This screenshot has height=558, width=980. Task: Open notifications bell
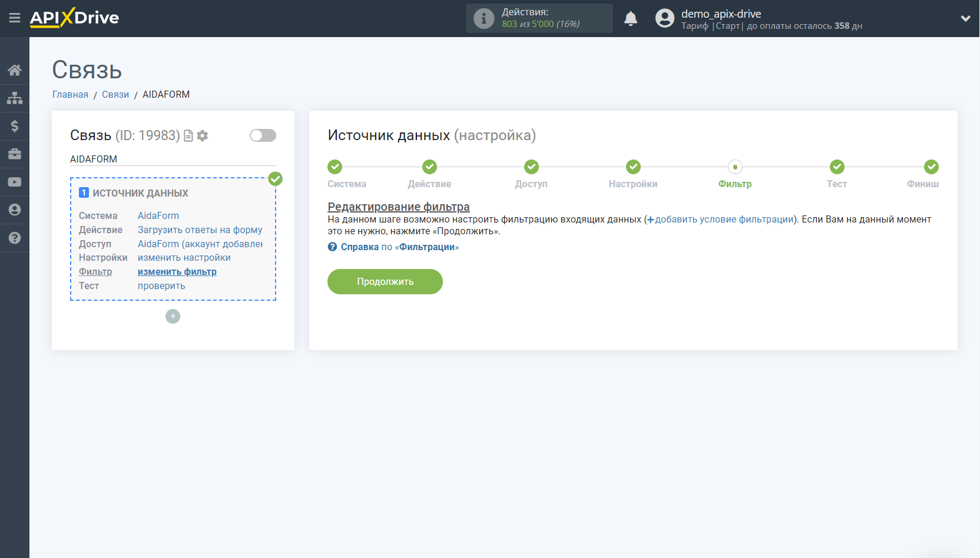(631, 18)
